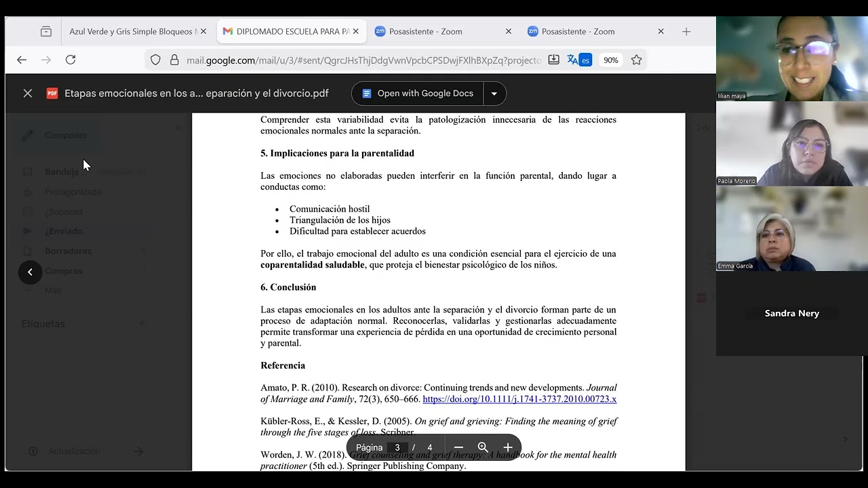The width and height of the screenshot is (868, 488).
Task: Select lilian maya video thumbnail
Action: coord(792,59)
